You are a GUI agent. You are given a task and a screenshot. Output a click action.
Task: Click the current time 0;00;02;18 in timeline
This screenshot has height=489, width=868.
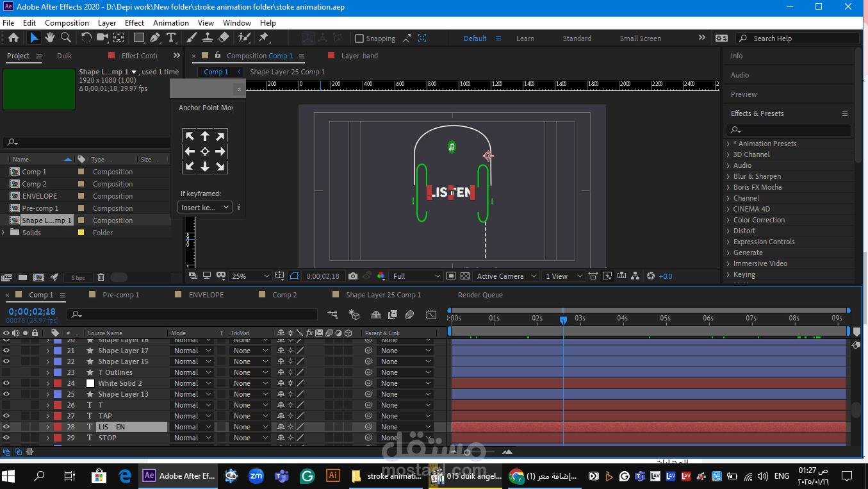[x=32, y=312]
